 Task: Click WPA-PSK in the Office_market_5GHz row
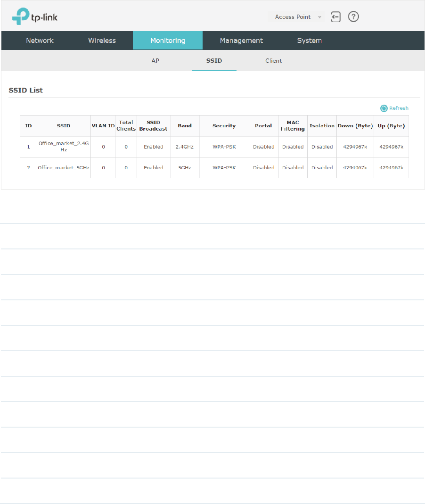(x=224, y=168)
